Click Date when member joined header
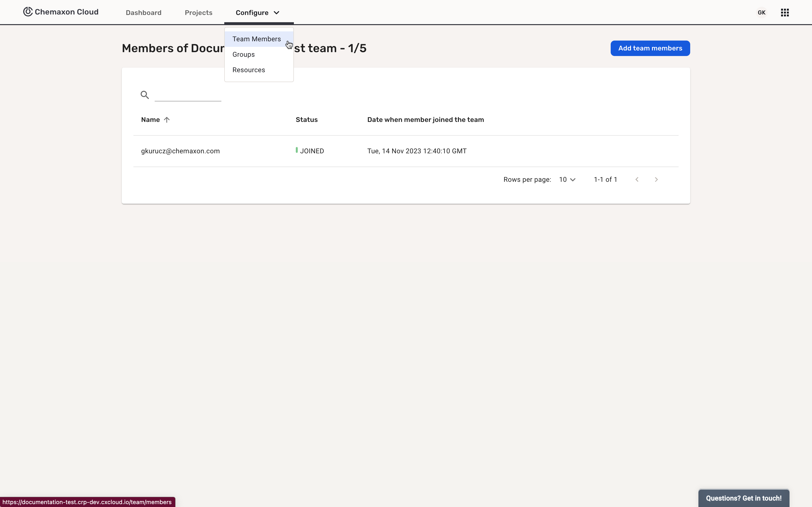This screenshot has width=812, height=507. coord(425,120)
